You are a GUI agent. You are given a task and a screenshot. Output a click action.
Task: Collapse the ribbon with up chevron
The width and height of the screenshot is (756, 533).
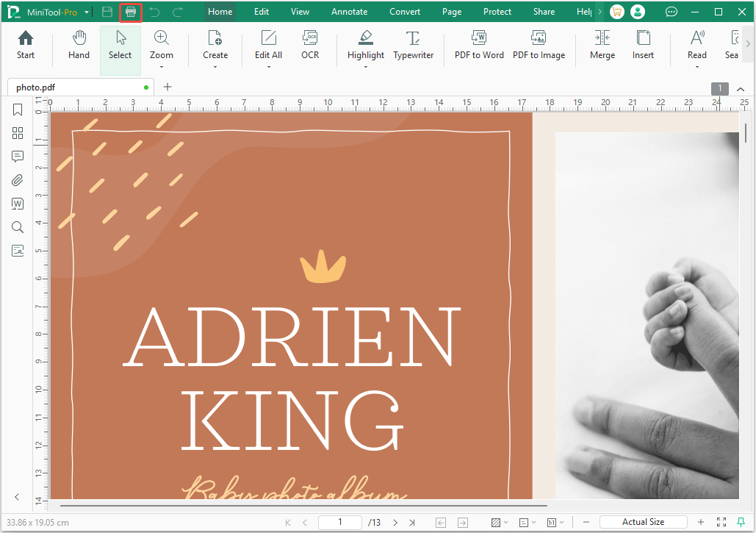(x=741, y=89)
